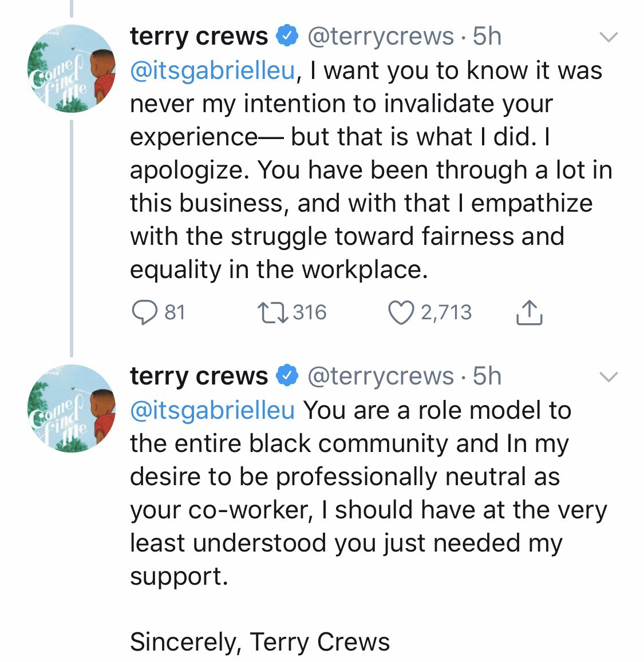The height and width of the screenshot is (662, 644).
Task: Select 'terry crews' name on the second tweet
Action: pos(199,376)
